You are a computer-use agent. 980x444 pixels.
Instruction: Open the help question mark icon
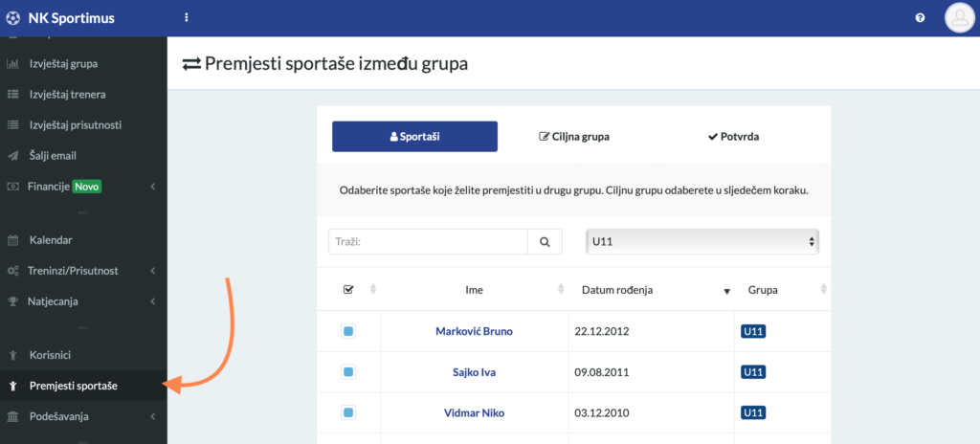coord(920,17)
